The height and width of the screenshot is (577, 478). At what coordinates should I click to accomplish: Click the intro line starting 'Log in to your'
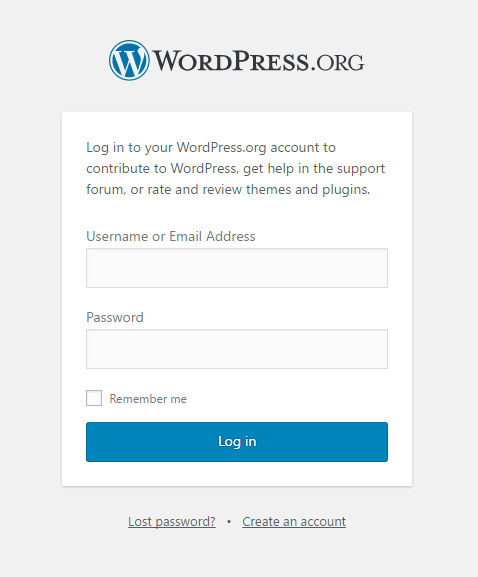click(x=211, y=148)
